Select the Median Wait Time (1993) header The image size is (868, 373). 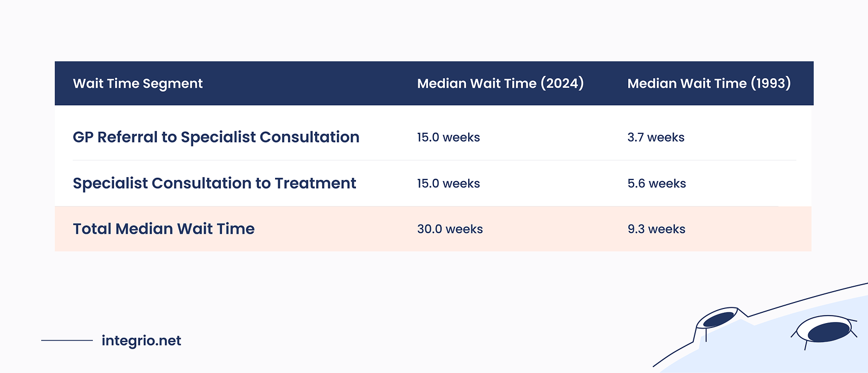(x=709, y=83)
